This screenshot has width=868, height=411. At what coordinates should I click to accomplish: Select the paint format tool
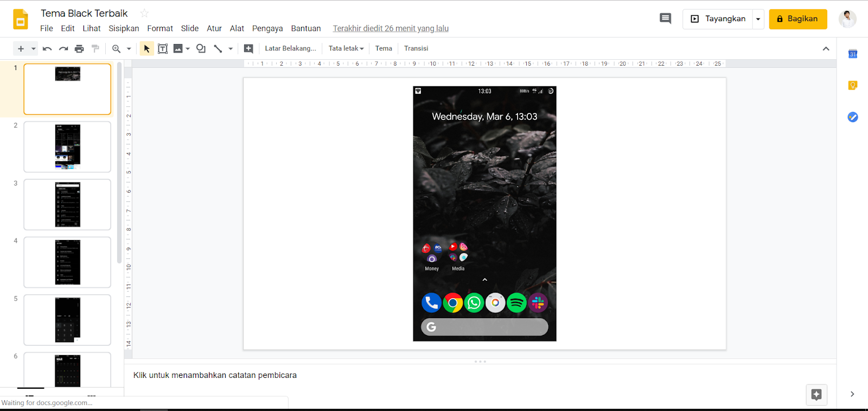coord(95,49)
